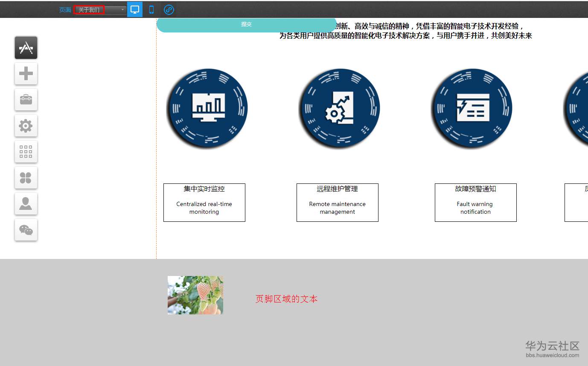
Task: Switch to mobile phone preview mode
Action: 151,9
